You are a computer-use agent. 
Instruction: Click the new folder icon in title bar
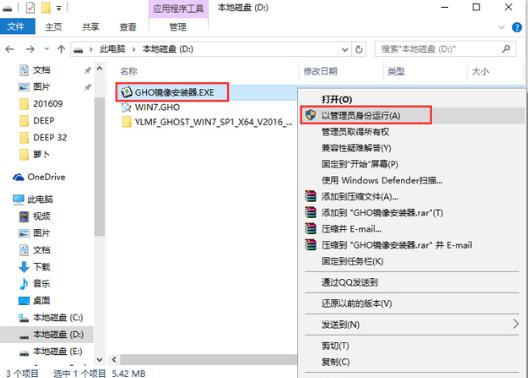point(46,7)
